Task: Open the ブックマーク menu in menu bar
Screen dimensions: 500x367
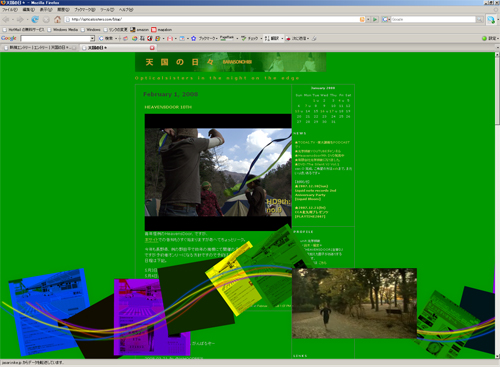Action: (85, 10)
